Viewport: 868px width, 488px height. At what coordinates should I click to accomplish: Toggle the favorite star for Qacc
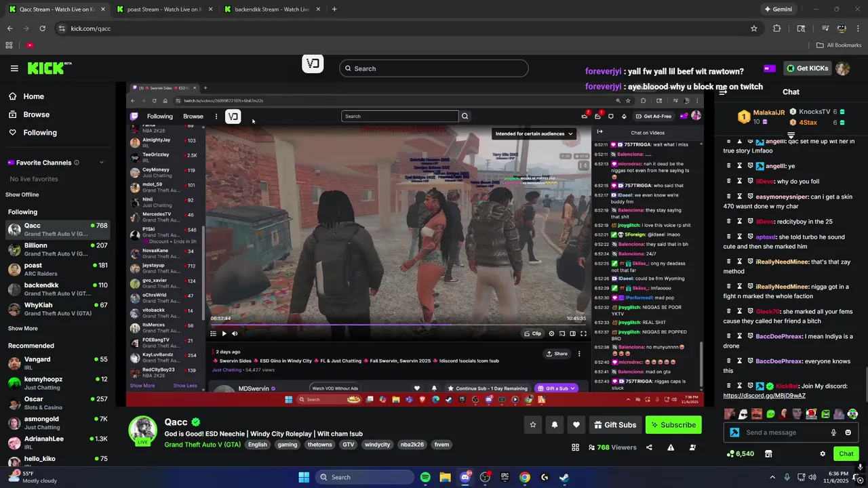click(533, 425)
